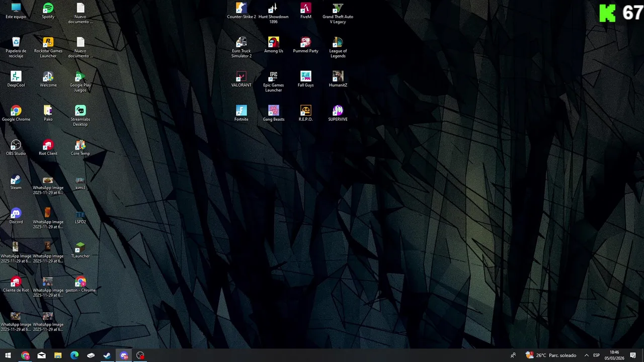Select the Welcome desktop icon
The height and width of the screenshot is (362, 644).
click(x=48, y=79)
